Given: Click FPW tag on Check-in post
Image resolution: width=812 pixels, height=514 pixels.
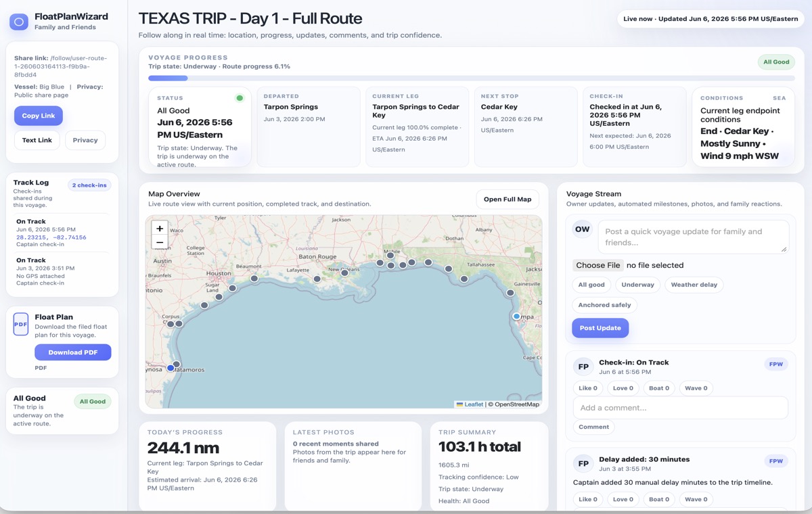Looking at the screenshot, I should [x=776, y=364].
